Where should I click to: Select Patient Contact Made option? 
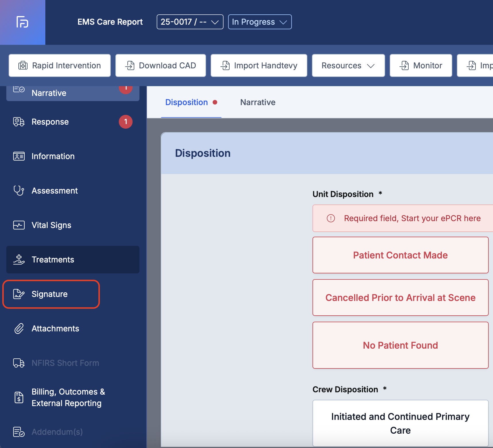[x=400, y=255]
